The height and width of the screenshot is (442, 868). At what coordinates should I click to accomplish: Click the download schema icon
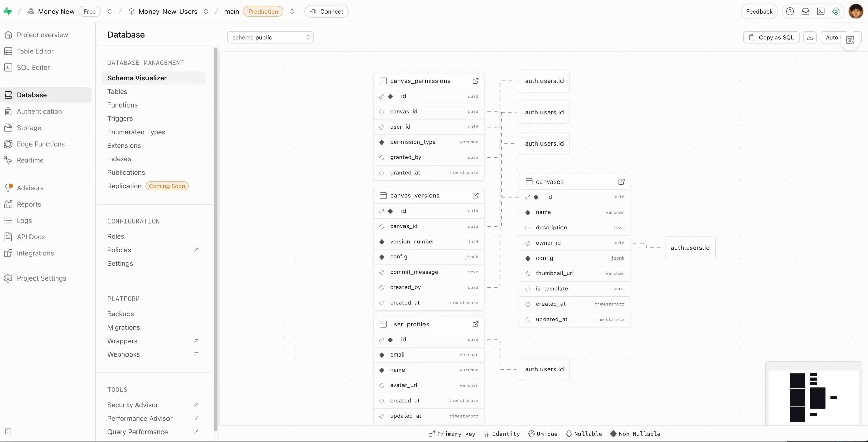(x=810, y=37)
